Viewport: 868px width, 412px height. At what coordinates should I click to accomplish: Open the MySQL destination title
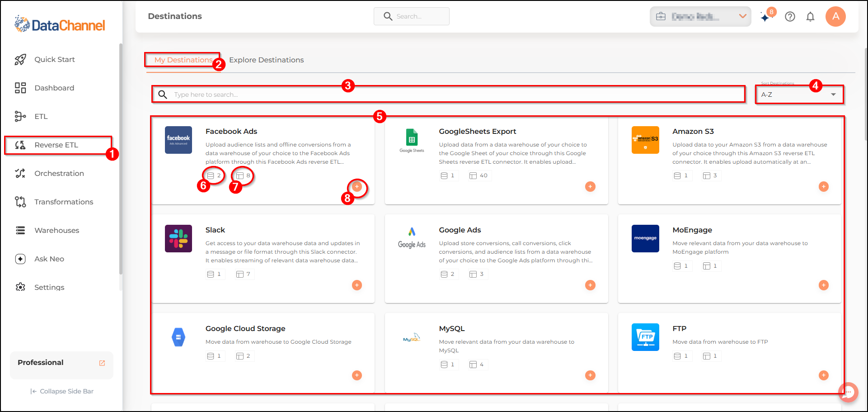coord(451,328)
